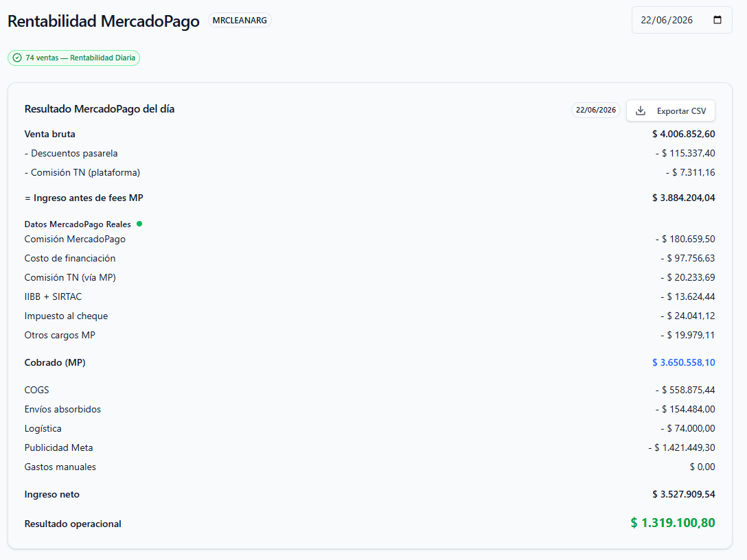Click the Ingreso antes de fees MP label
The width and height of the screenshot is (747, 560).
pos(84,198)
